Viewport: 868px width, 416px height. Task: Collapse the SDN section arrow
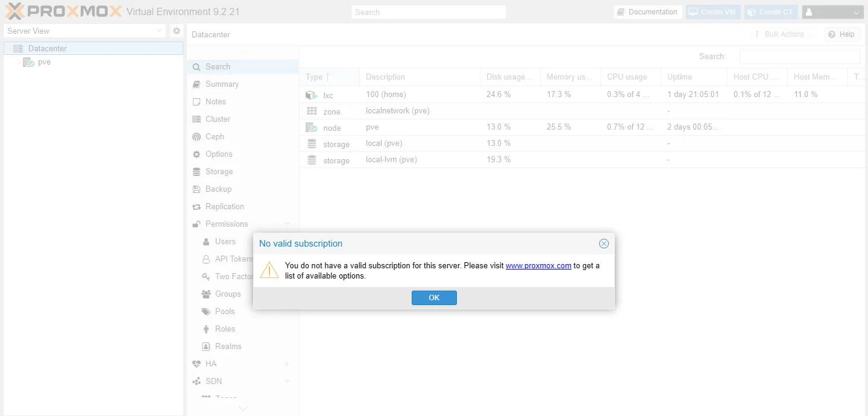(x=287, y=382)
